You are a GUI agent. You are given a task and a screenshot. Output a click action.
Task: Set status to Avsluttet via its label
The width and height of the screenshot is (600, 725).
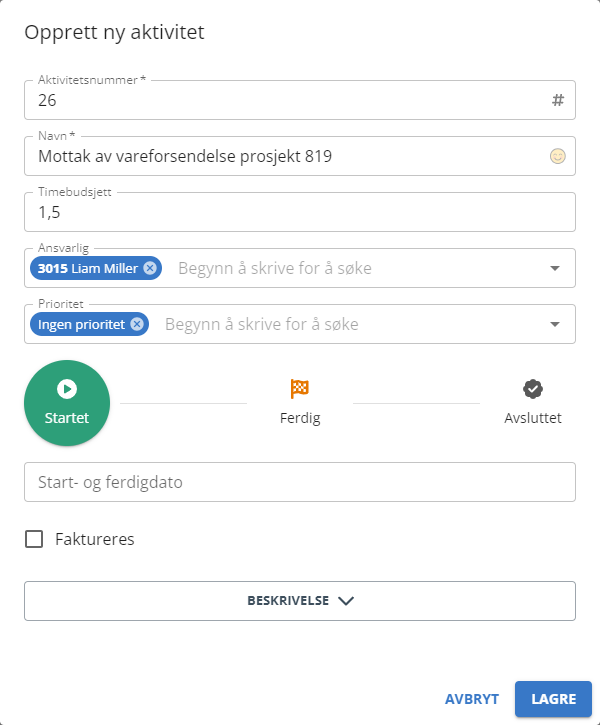point(533,418)
